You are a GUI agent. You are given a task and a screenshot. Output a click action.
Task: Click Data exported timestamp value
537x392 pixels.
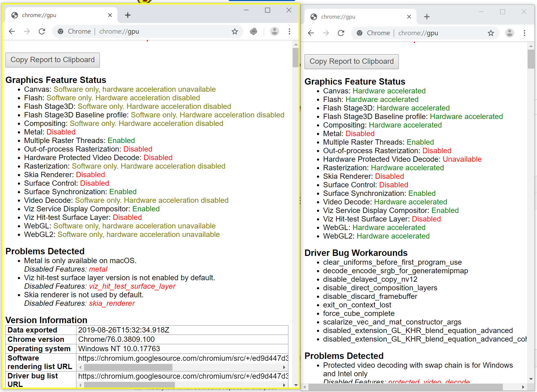124,330
